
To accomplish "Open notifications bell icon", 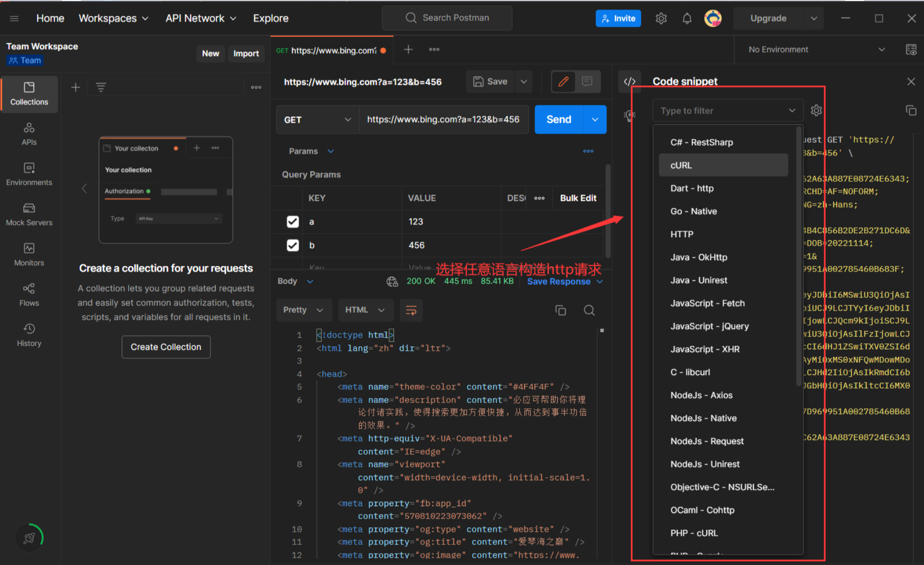I will coord(687,18).
